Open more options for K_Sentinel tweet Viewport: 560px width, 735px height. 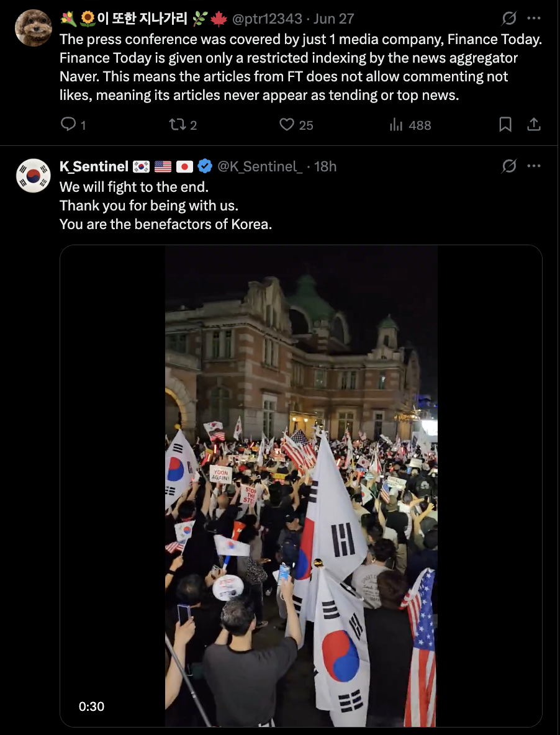pyautogui.click(x=534, y=166)
